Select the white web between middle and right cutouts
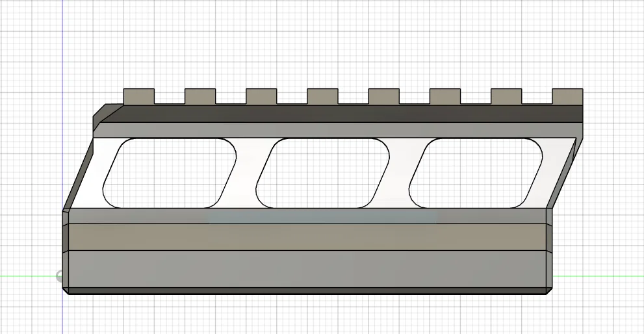 (x=399, y=173)
